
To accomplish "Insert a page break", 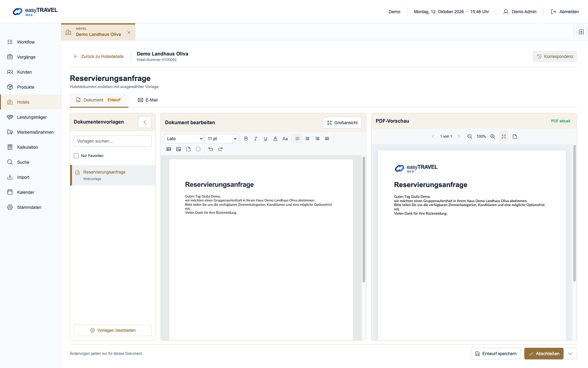I will [188, 149].
